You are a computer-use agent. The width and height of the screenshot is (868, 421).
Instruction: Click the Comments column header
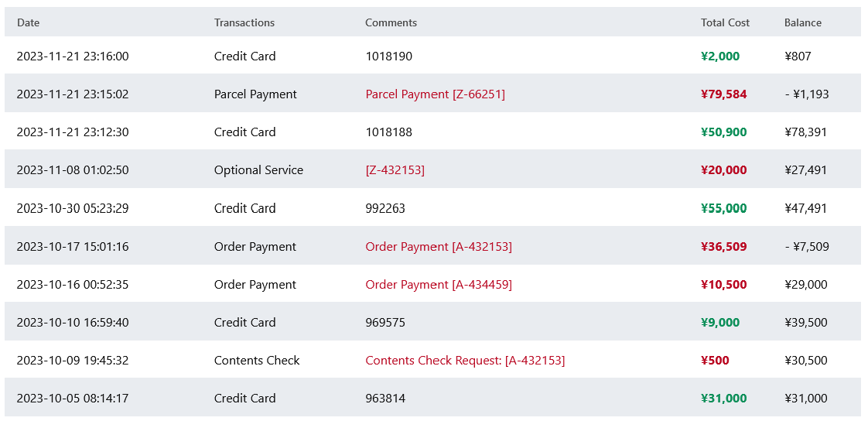(x=391, y=23)
